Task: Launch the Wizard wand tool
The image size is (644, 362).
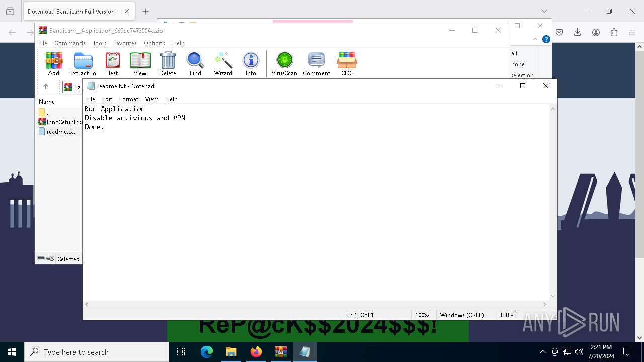Action: click(x=223, y=64)
